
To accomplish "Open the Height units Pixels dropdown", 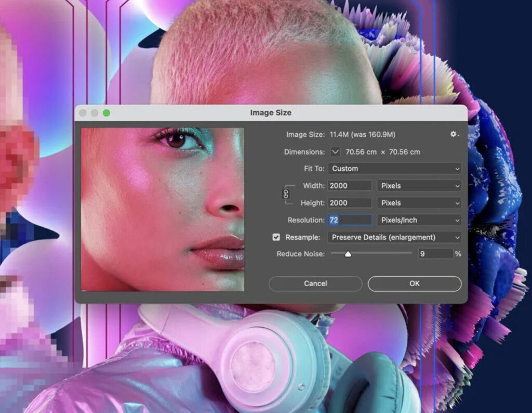I will (419, 203).
